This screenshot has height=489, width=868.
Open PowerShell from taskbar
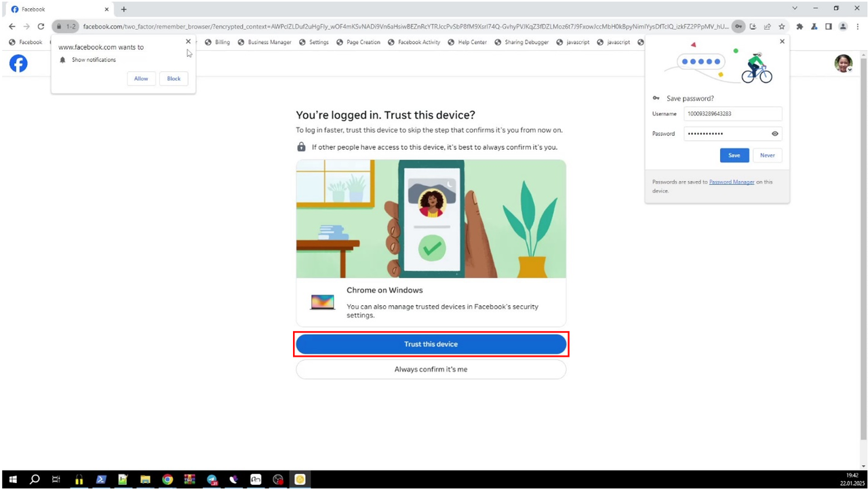point(100,480)
